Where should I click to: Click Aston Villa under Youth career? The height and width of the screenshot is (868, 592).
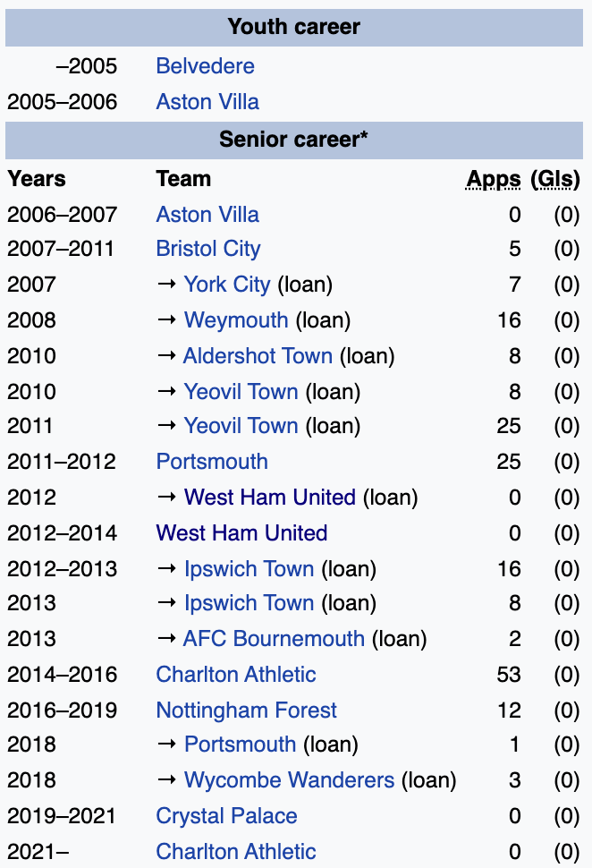[207, 102]
